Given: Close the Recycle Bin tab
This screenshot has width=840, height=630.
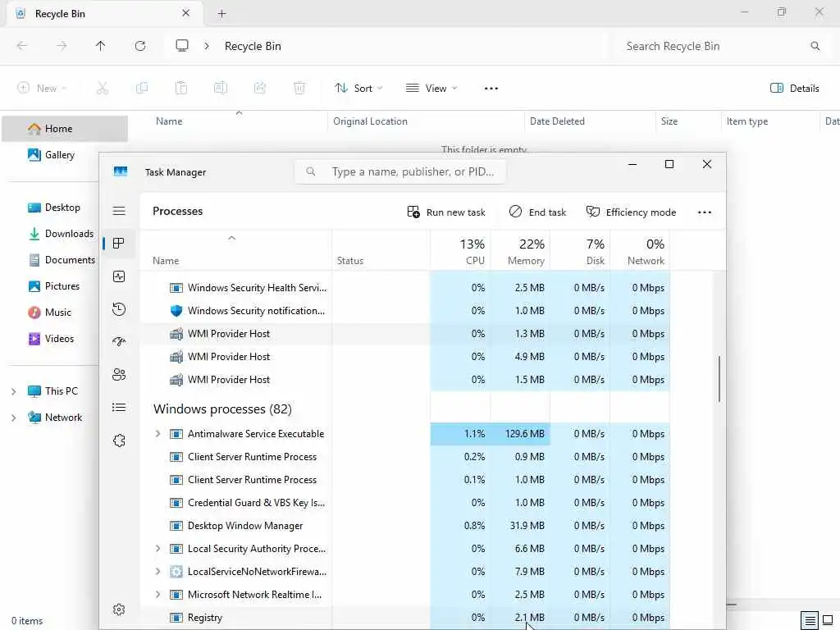Looking at the screenshot, I should [x=185, y=13].
